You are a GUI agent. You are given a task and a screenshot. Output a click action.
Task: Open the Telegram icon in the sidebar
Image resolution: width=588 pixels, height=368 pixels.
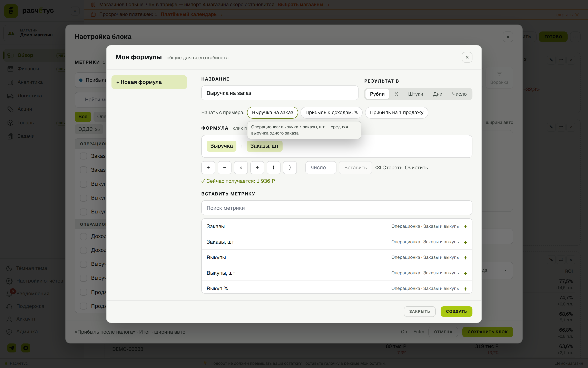[12, 348]
